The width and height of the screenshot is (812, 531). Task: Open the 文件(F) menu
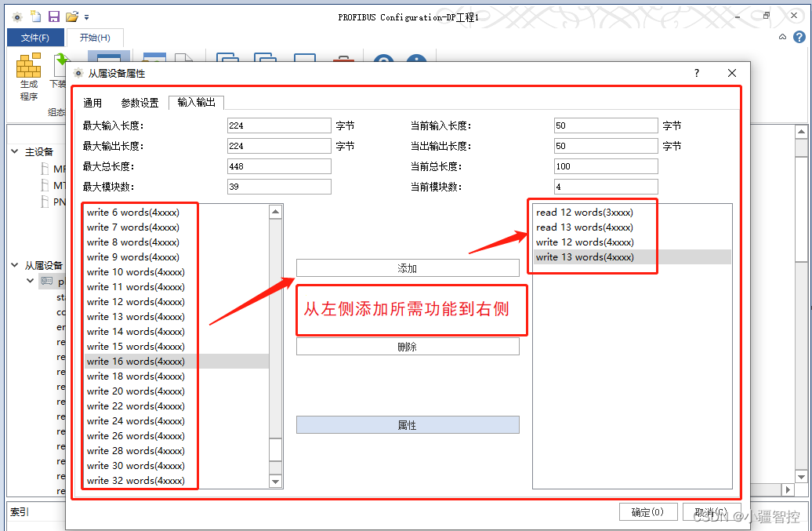click(x=35, y=38)
